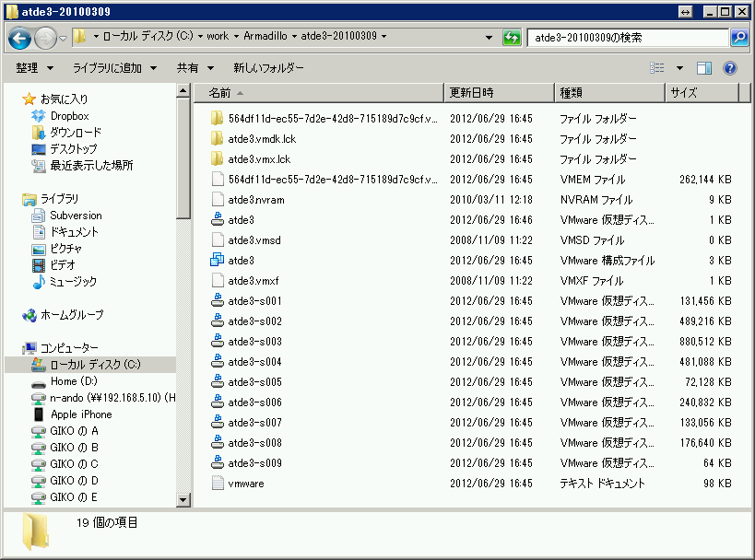Screen dimensions: 755x560
Task: Open the 共有 menu
Action: click(195, 68)
